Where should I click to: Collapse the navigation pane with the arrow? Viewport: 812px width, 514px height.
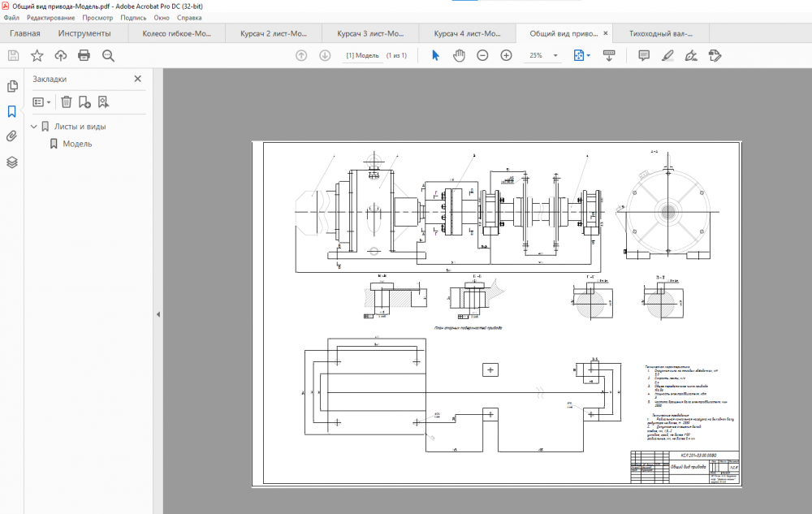click(158, 314)
